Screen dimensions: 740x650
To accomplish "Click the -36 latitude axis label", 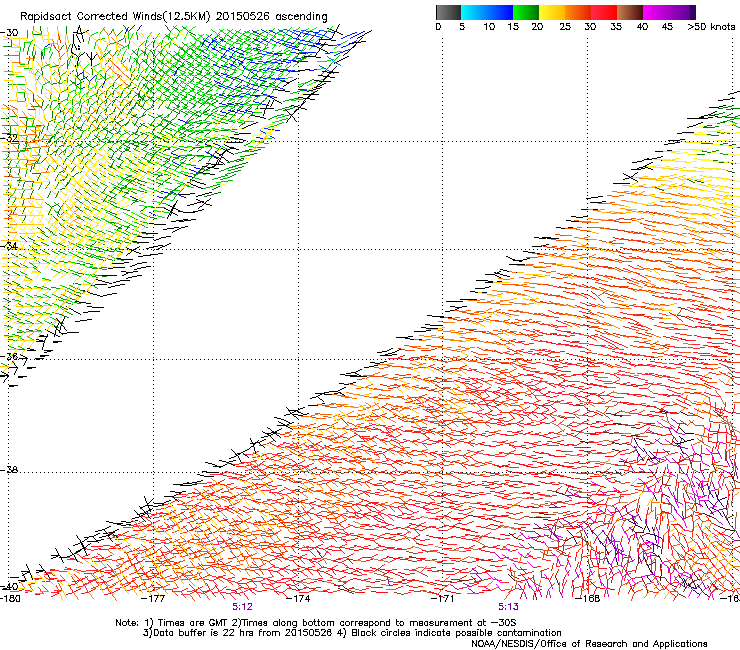I will (x=10, y=357).
